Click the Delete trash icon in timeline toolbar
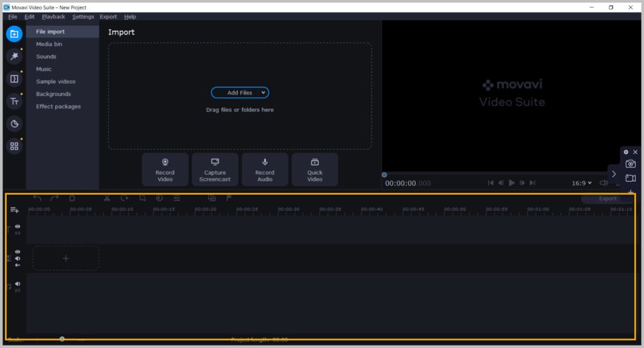 72,198
